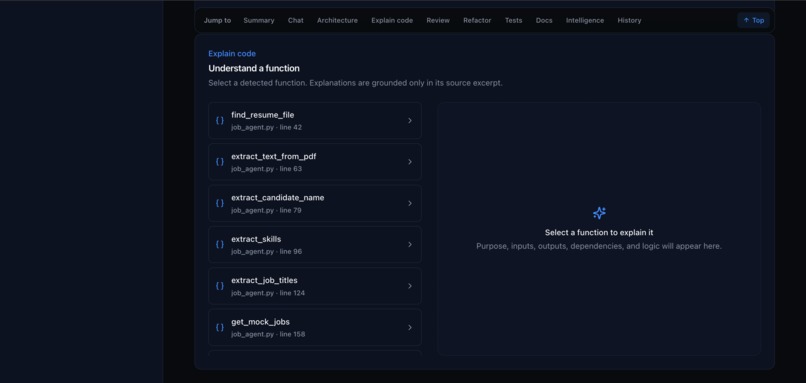
Task: Click the braces icon beside extract_job_titles
Action: (219, 286)
